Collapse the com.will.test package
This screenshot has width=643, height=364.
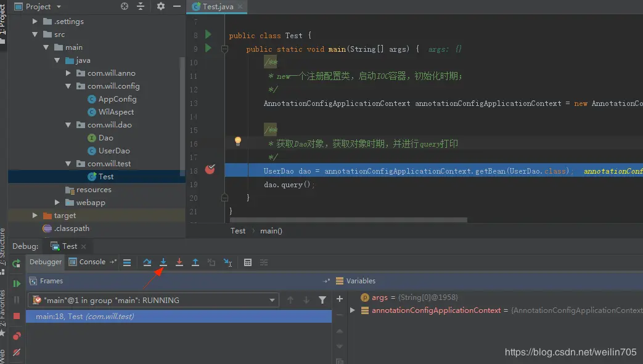pos(68,164)
